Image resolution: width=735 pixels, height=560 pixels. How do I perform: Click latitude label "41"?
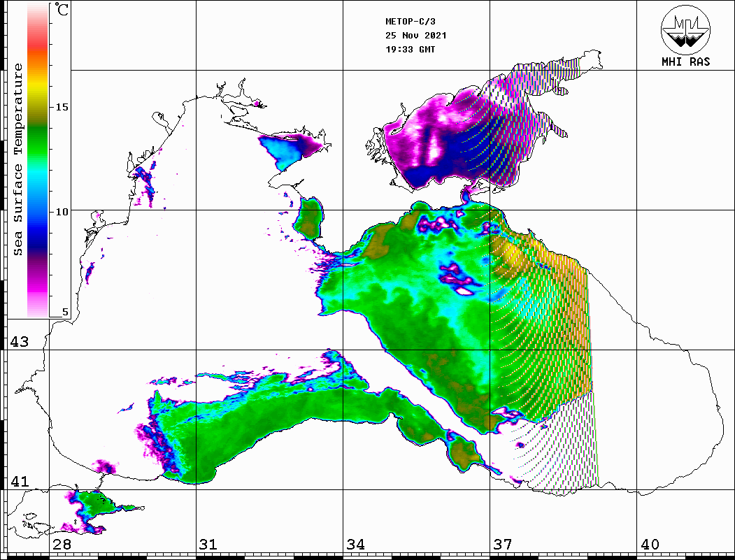click(x=20, y=481)
